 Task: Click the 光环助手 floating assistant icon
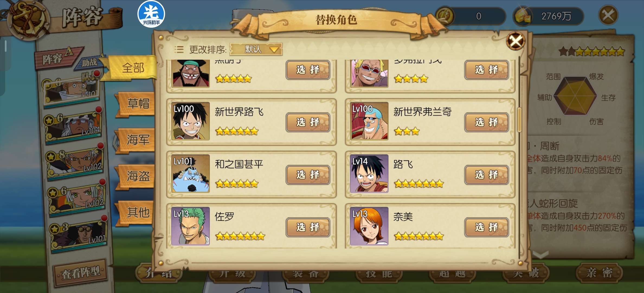[x=151, y=14]
